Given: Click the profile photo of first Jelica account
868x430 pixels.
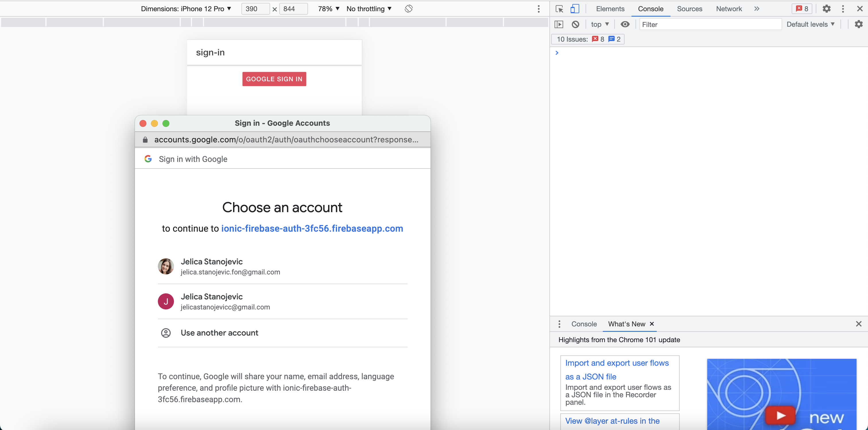Looking at the screenshot, I should coord(166,267).
